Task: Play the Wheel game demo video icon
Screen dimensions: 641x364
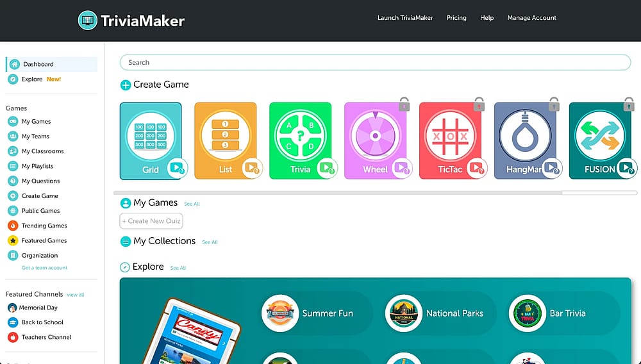Action: point(401,168)
